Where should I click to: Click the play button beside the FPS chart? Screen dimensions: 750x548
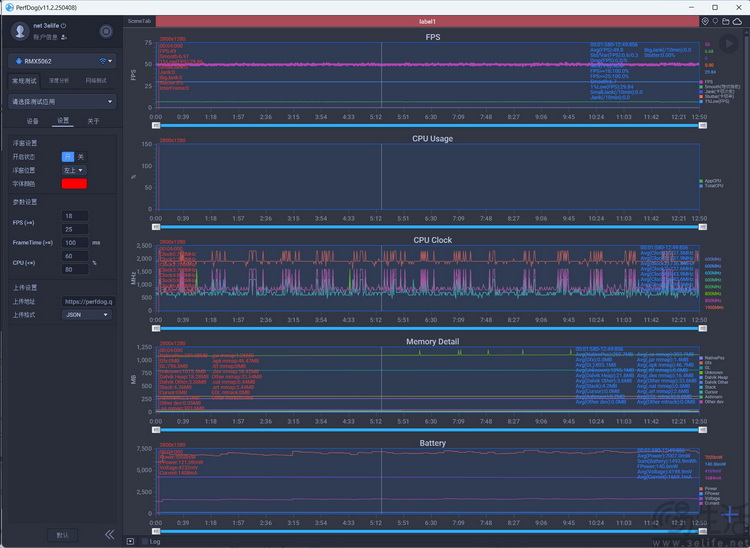(728, 44)
